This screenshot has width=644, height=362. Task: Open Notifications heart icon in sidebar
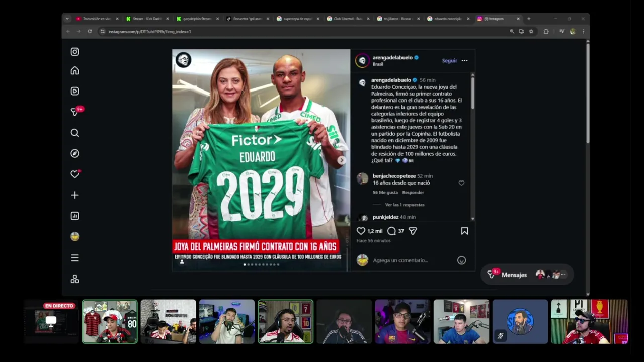click(75, 174)
